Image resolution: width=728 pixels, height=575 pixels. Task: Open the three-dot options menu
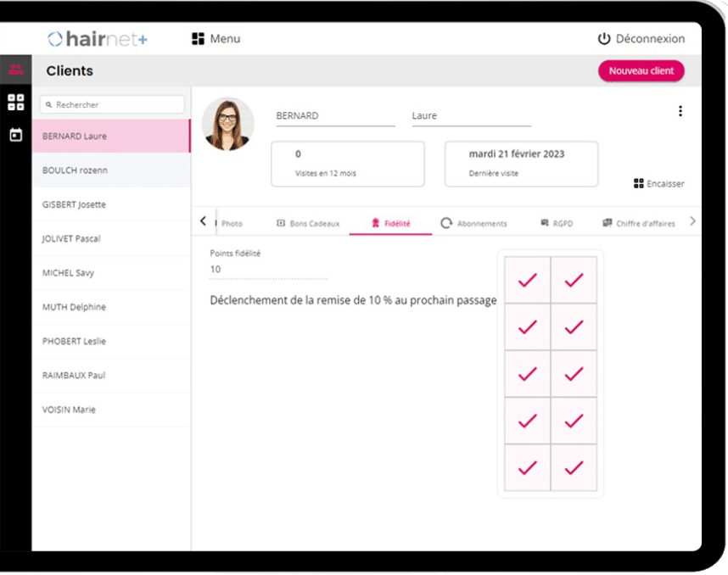click(680, 111)
